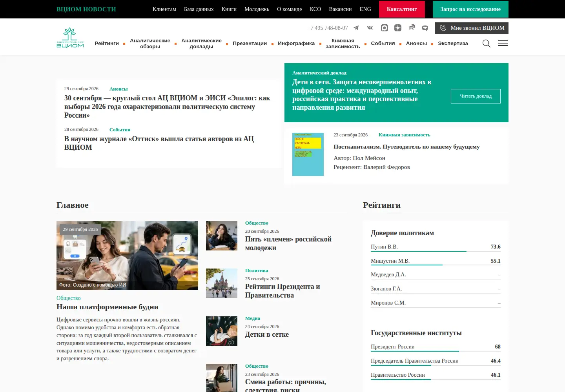Open the Рейтинги Президента и Правительства headline

282,291
